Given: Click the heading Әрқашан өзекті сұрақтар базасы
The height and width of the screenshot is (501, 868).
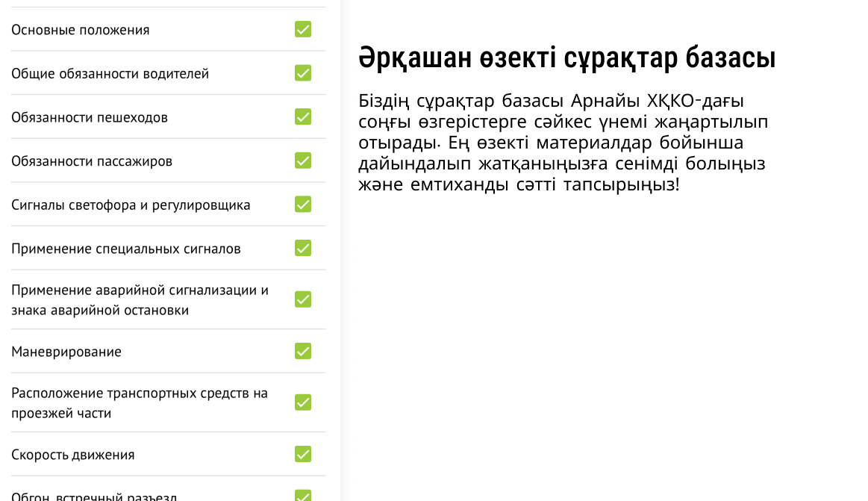Looking at the screenshot, I should coord(567,58).
